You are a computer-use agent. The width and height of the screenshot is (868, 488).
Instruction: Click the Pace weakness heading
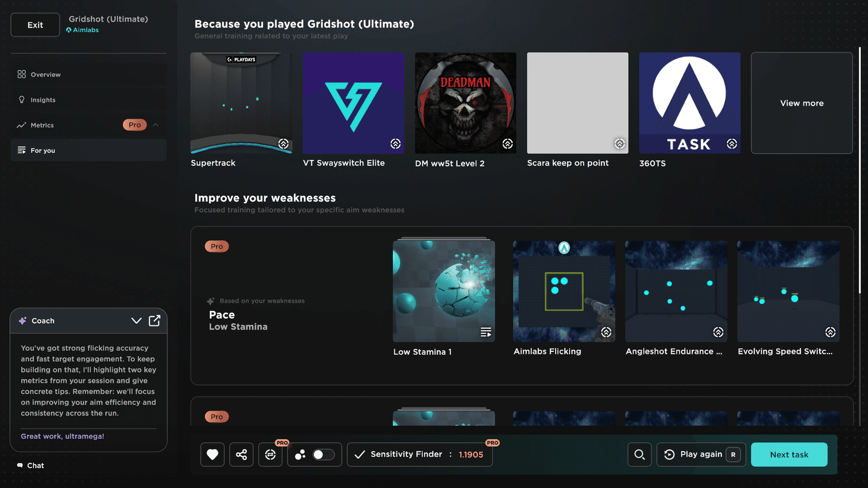pos(222,315)
